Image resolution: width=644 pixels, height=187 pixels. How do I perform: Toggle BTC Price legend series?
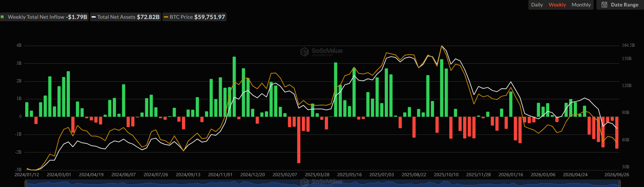(x=194, y=17)
